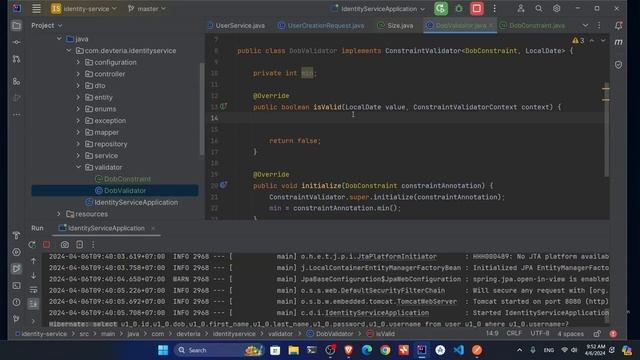Open editor tab options menu
The image size is (640, 360).
599,25
